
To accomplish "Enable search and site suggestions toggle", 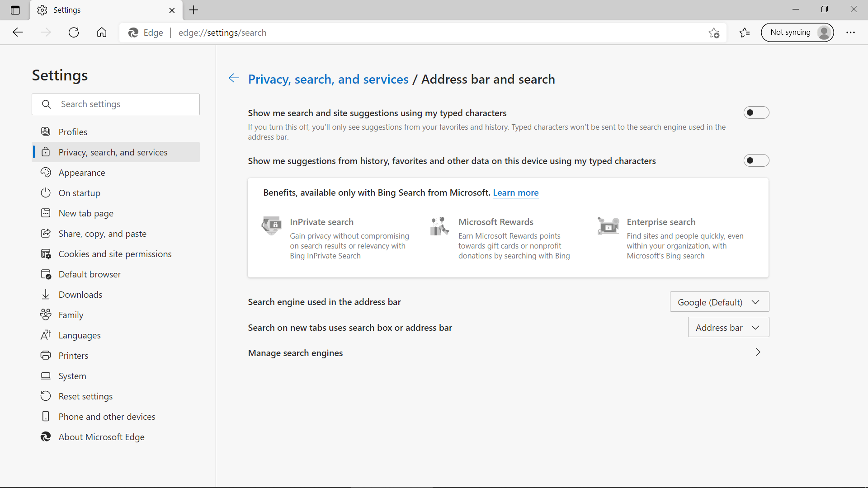I will coord(756,113).
